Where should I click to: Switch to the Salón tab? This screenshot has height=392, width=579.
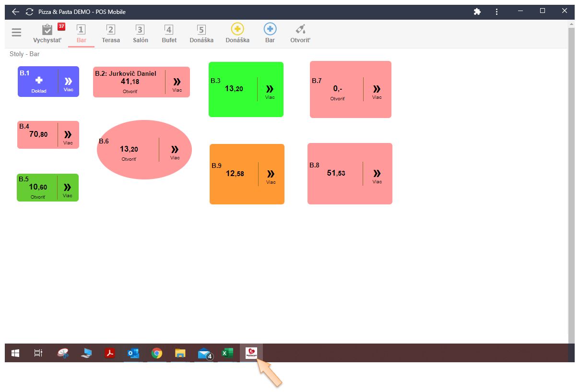(x=140, y=34)
